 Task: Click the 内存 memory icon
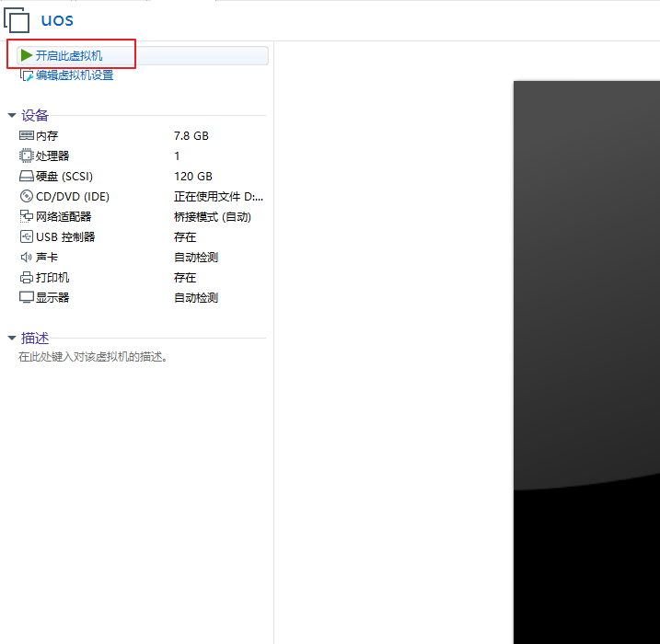27,135
